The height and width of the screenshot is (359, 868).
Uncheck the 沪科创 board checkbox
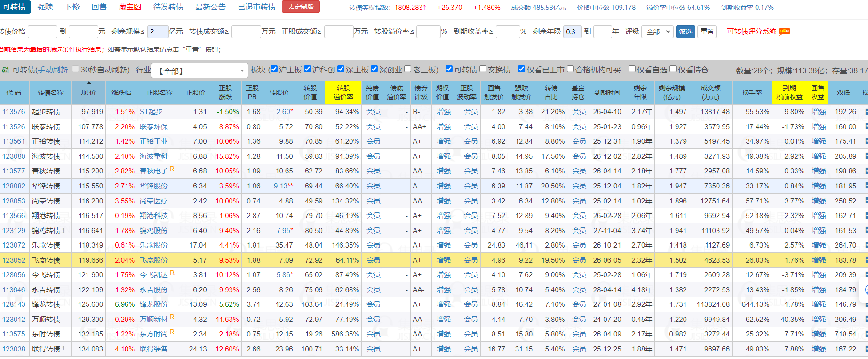click(x=308, y=69)
